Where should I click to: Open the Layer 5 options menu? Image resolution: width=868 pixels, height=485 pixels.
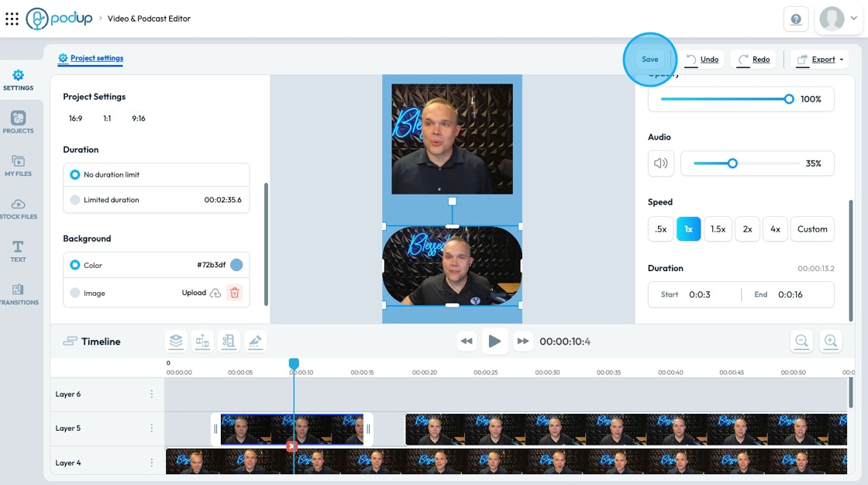coord(151,428)
